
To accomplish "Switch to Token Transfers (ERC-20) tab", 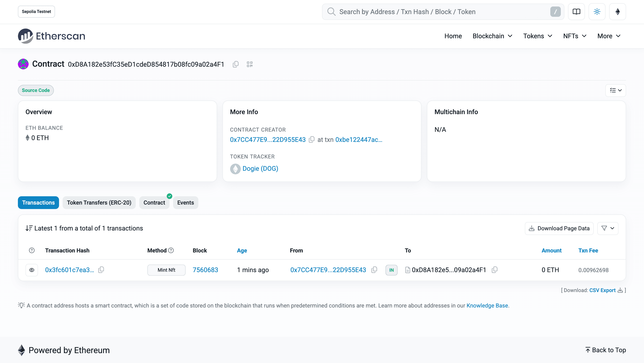I will [x=99, y=203].
